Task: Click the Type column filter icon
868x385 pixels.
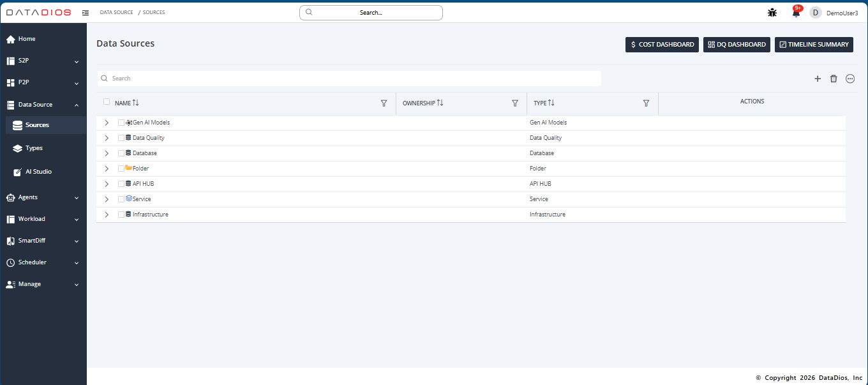Action: [646, 103]
